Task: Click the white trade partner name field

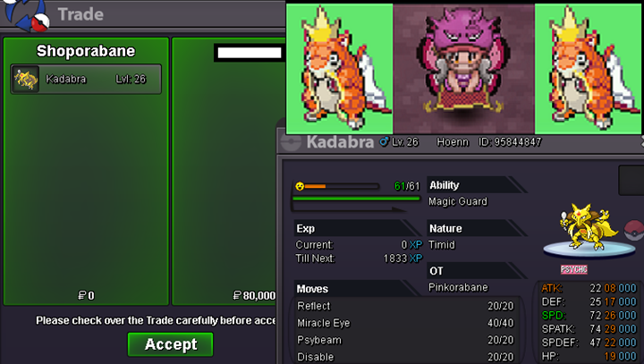Action: tap(250, 53)
